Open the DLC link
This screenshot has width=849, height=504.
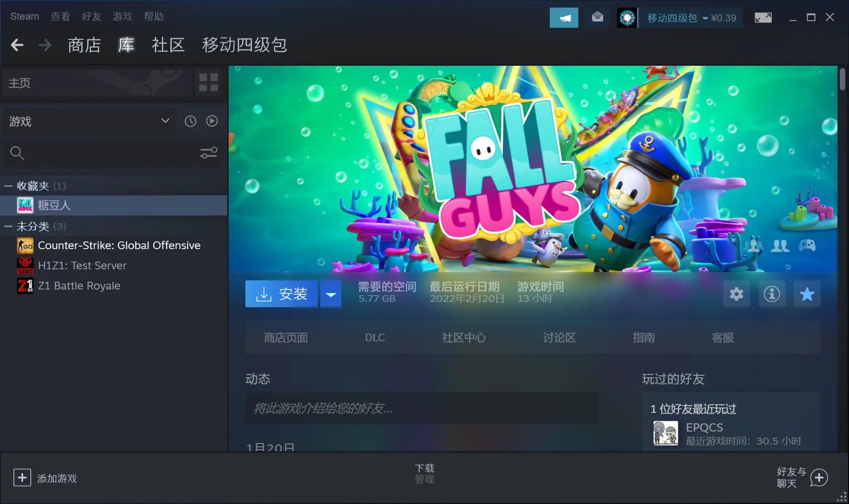[375, 337]
